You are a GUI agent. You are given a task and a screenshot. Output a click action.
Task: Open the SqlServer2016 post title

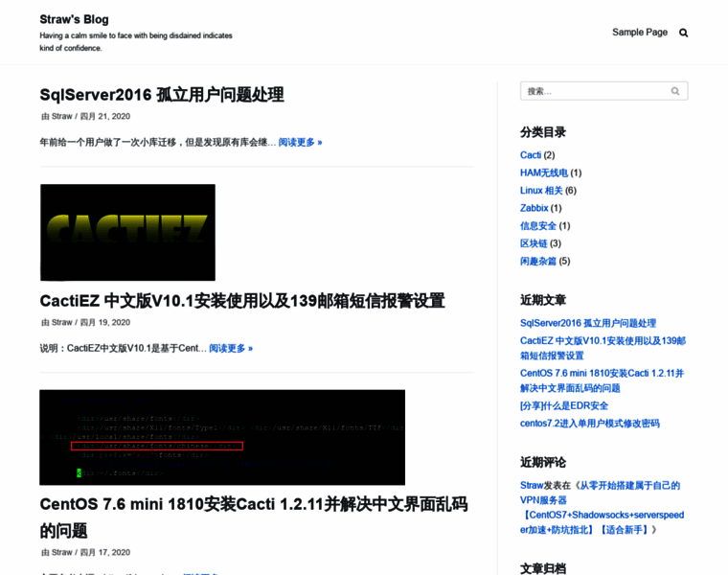click(x=162, y=95)
